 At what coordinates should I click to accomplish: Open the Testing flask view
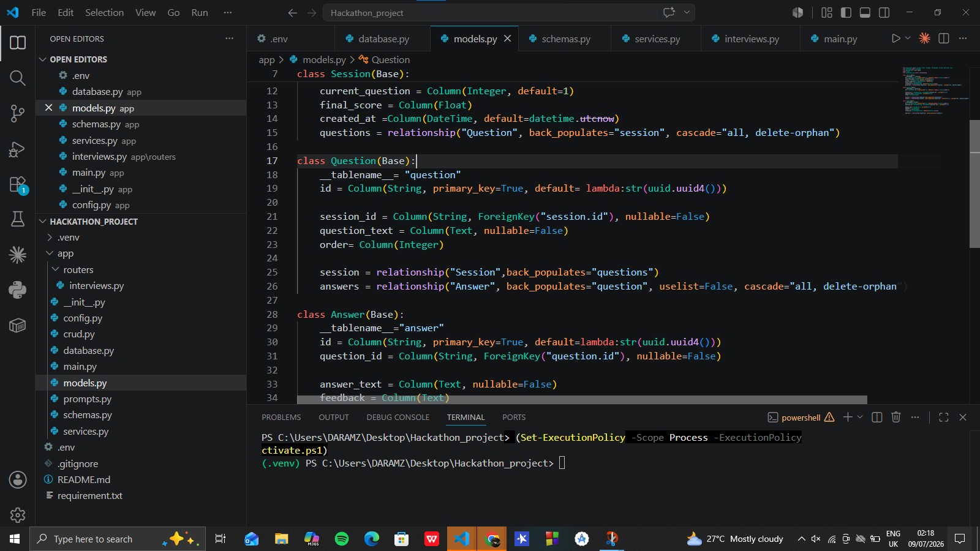point(18,219)
